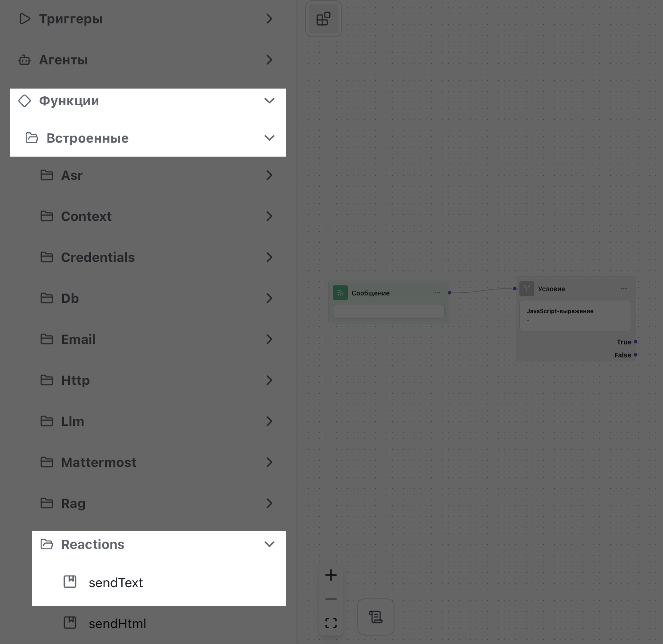Select the sendText function

(116, 583)
